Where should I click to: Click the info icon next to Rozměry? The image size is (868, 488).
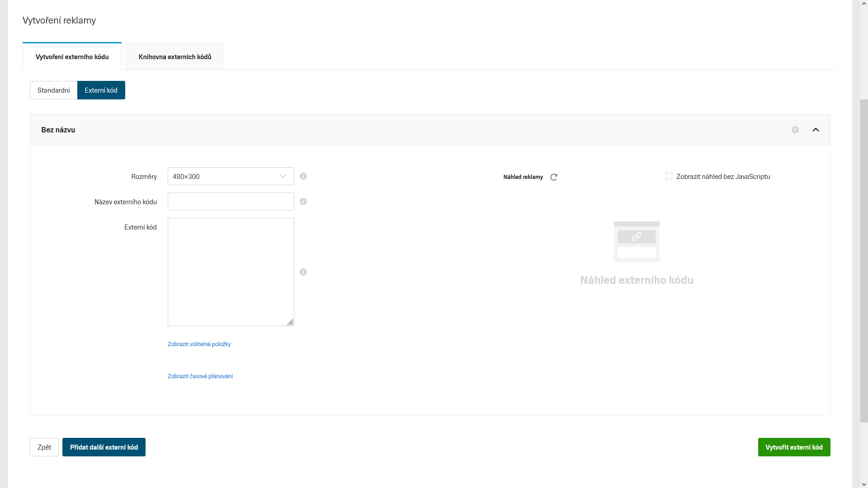tap(303, 176)
